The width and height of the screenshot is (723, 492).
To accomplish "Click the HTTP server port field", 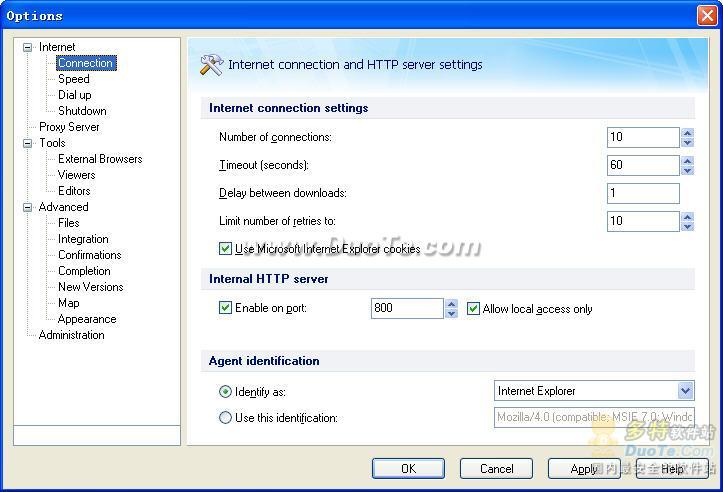I will (x=407, y=308).
